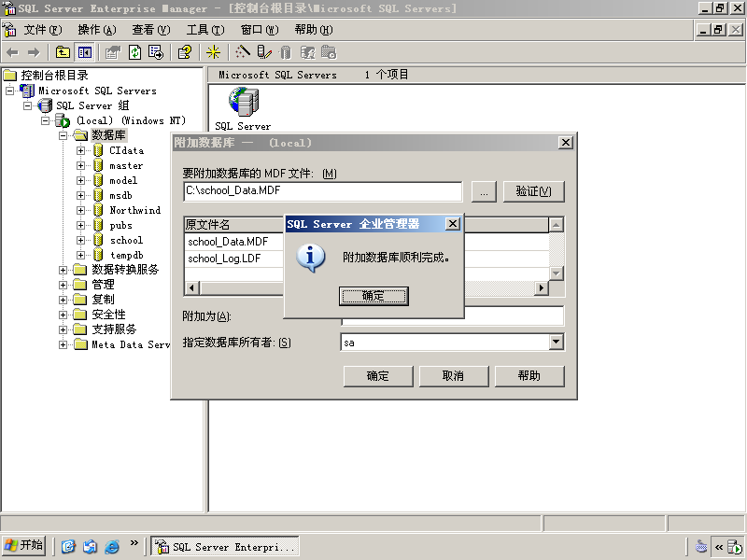The height and width of the screenshot is (560, 747).
Task: Click the New login toolbar icon
Action: click(307, 52)
